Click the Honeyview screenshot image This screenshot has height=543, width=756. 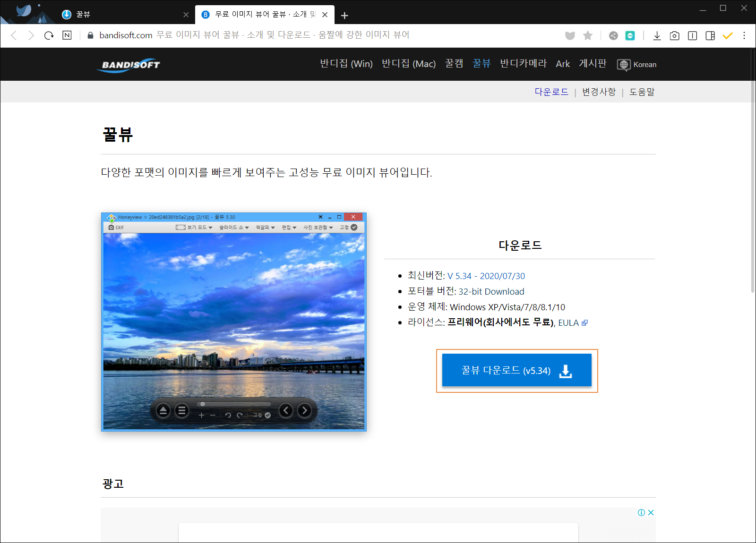234,322
